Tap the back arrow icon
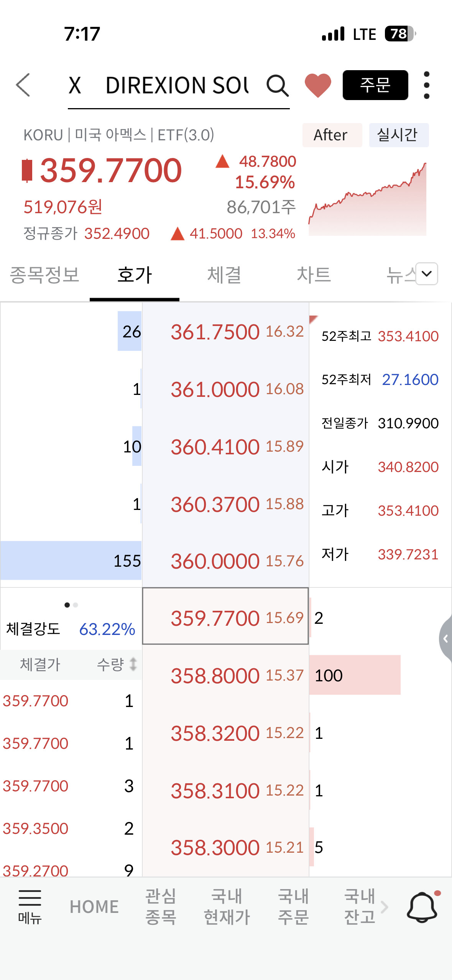Viewport: 452px width, 980px height. pos(23,85)
